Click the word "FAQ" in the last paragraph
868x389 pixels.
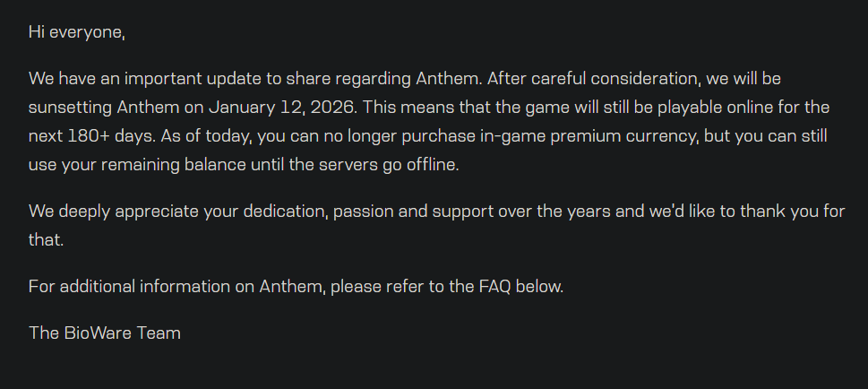pos(494,287)
